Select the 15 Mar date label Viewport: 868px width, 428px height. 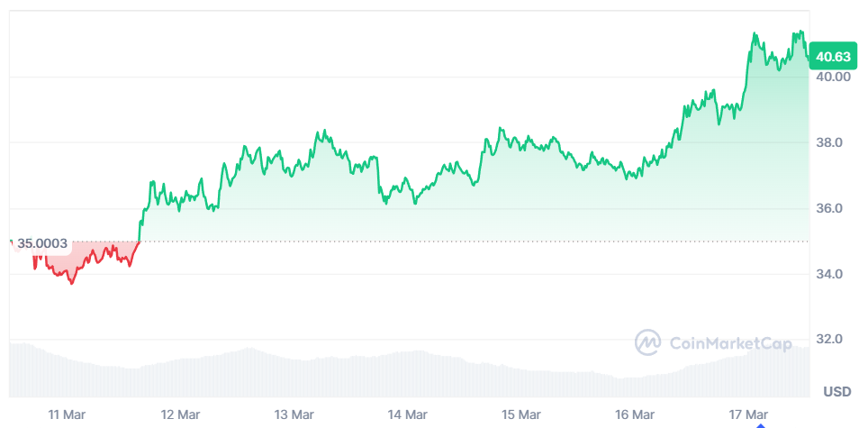click(x=521, y=414)
